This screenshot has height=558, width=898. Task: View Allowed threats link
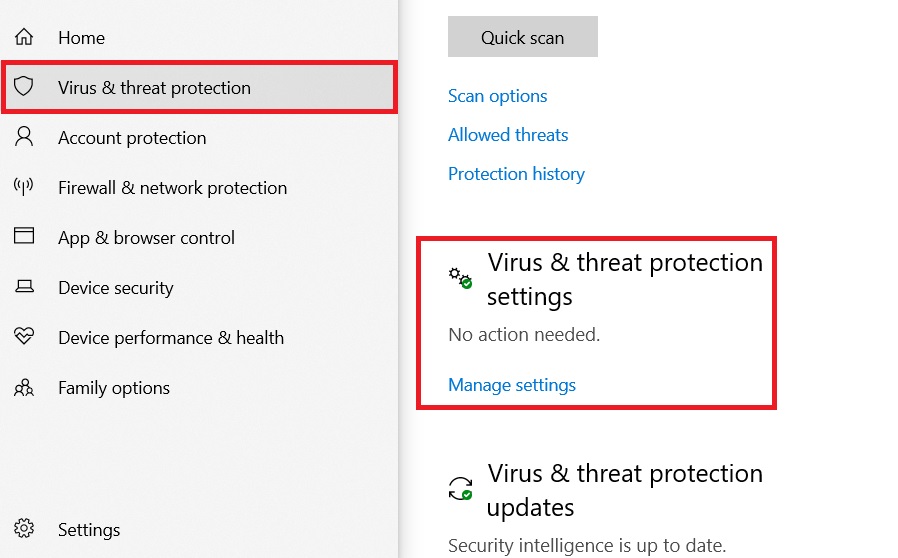pyautogui.click(x=508, y=135)
